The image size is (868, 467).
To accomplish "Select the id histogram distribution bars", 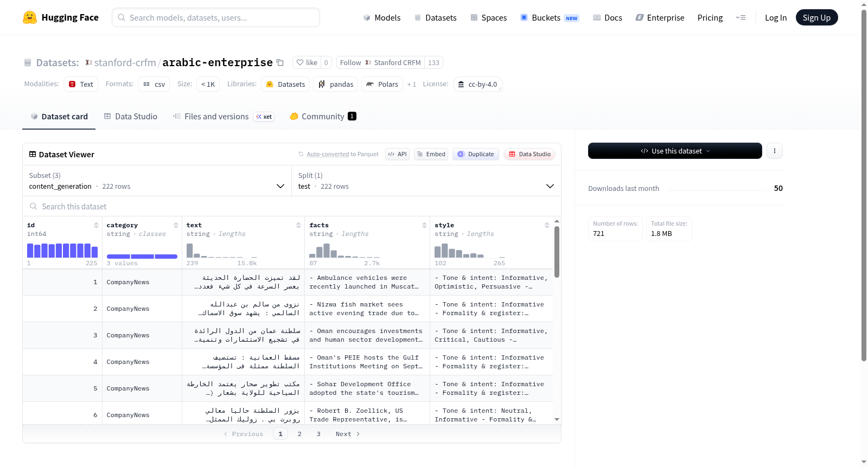I will (x=62, y=250).
